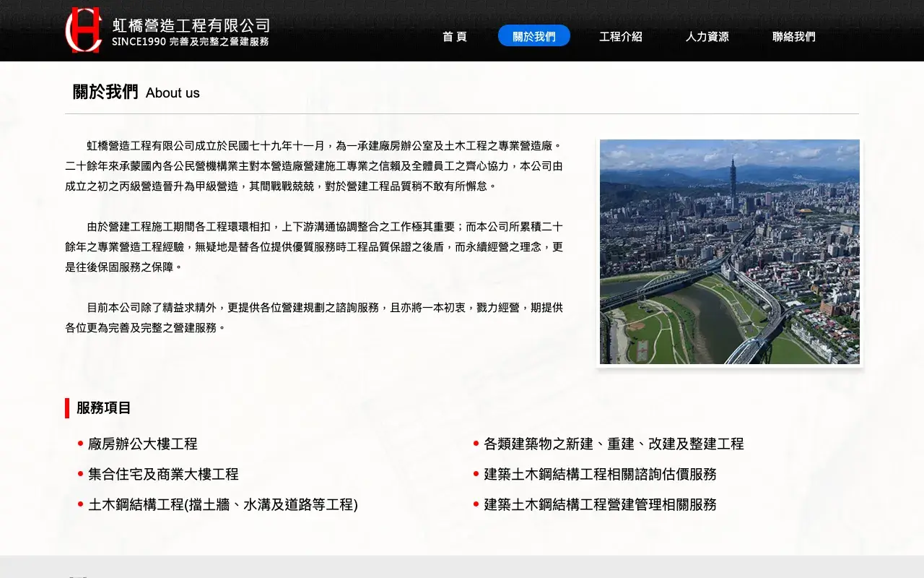Select 土木鋼結構工程(擋土牆、水溝及道路等工程) item
The height and width of the screenshot is (578, 924).
[222, 504]
